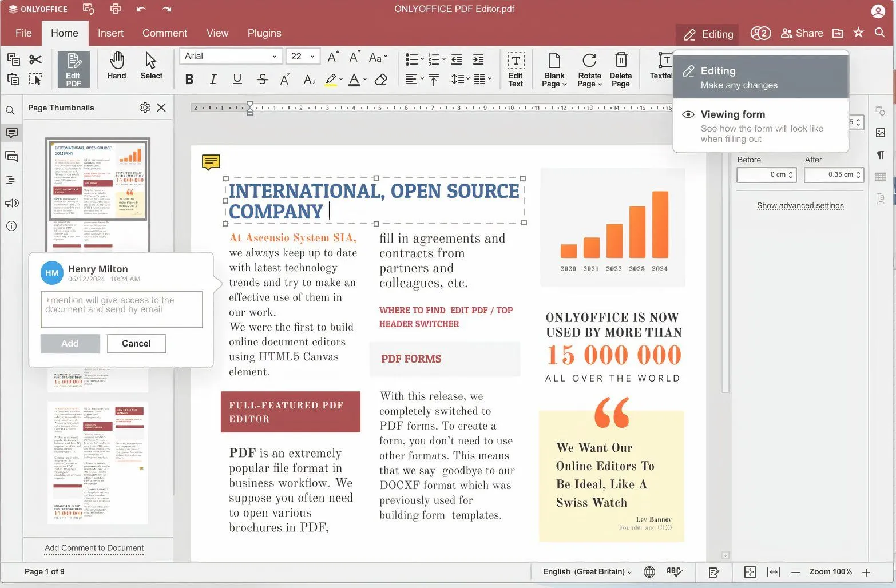Click the Add comment button
Viewport: 896px width, 588px height.
tap(70, 344)
